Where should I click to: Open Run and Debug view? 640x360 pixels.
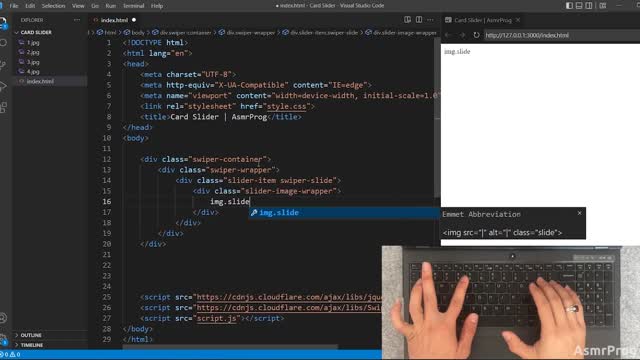point(3,86)
